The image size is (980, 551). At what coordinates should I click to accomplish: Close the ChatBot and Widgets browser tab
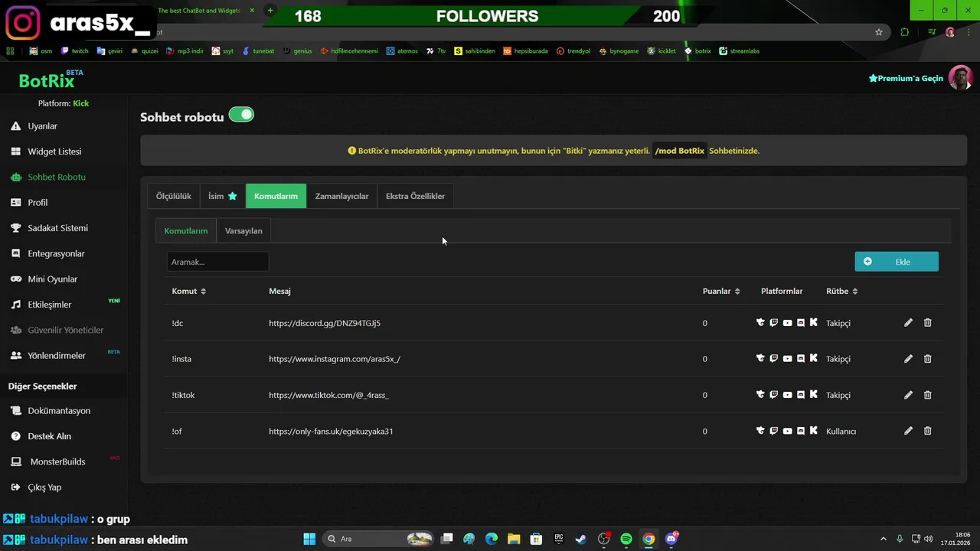tap(252, 11)
